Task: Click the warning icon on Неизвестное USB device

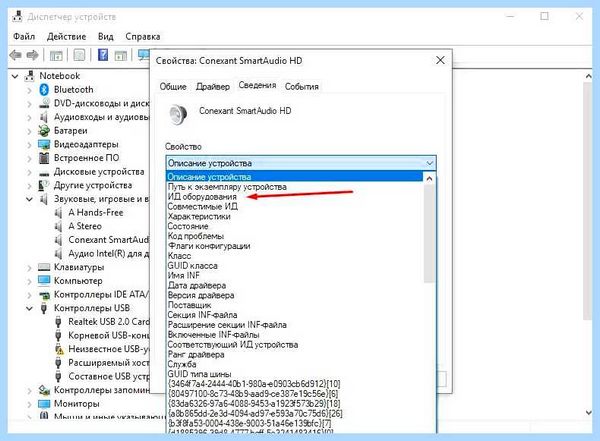Action: [x=59, y=349]
